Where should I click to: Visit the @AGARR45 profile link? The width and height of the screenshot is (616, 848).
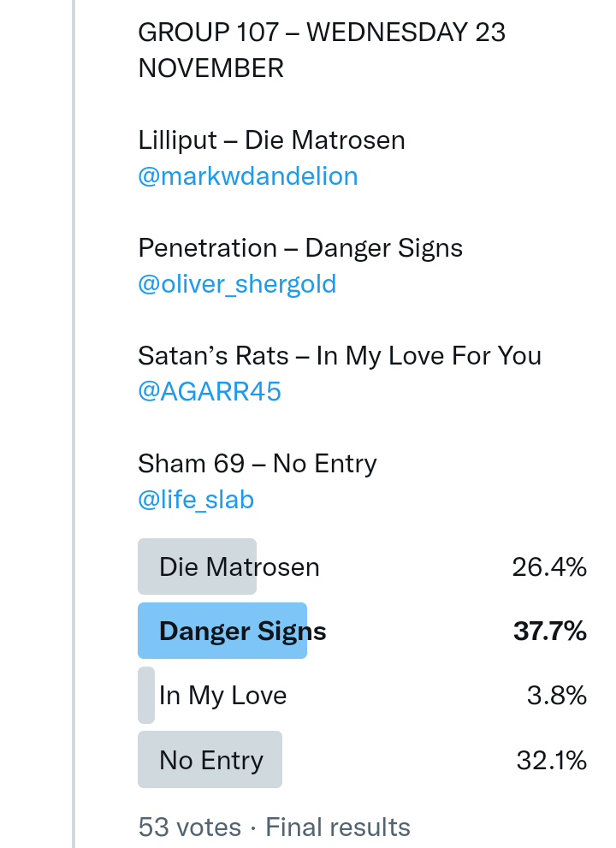coord(210,392)
